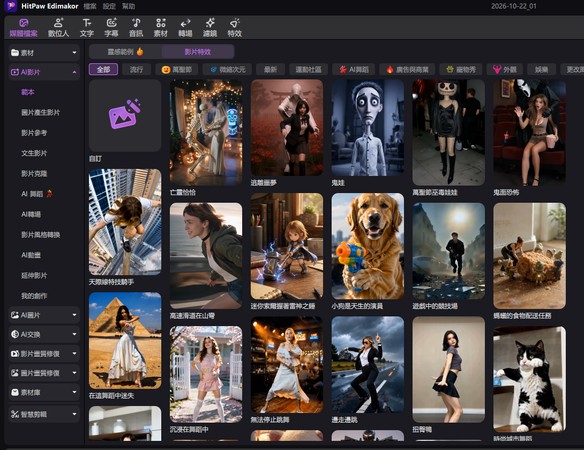
Task: Open the 特效 effects tool
Action: pyautogui.click(x=235, y=28)
